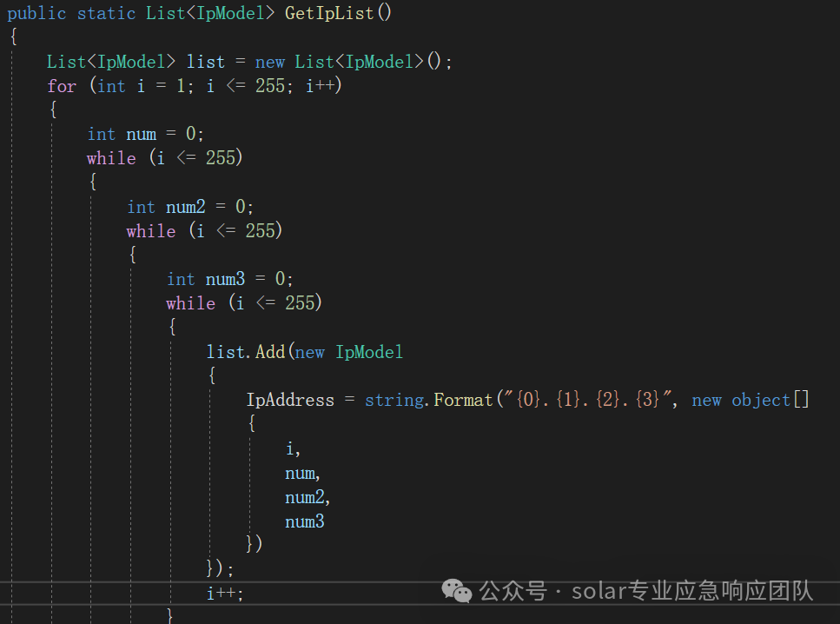This screenshot has height=624, width=840.
Task: Click the solar专业应急响应团队 watermark text
Action: (x=692, y=591)
